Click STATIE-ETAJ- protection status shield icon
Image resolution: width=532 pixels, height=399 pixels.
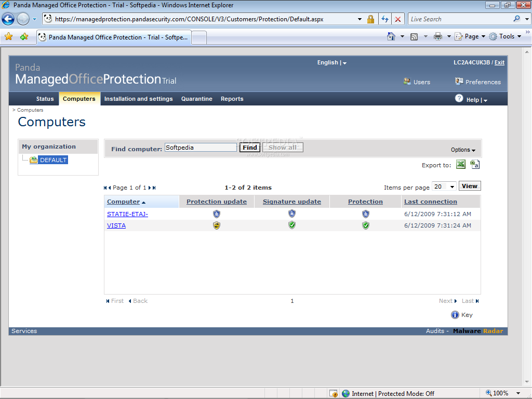click(365, 214)
